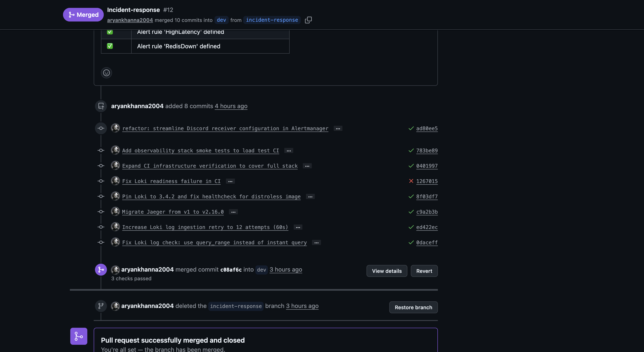The height and width of the screenshot is (352, 644).
Task: Toggle the Alert rule 'HighLatency' defined checkbox
Action: (x=109, y=32)
